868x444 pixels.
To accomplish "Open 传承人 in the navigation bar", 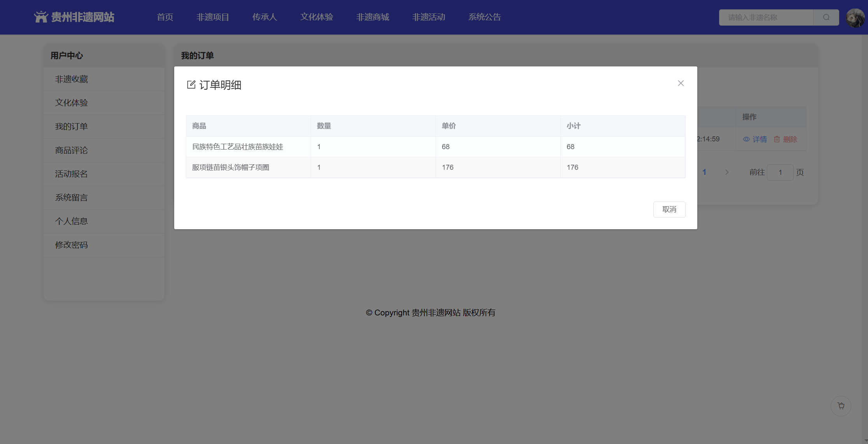I will (264, 17).
